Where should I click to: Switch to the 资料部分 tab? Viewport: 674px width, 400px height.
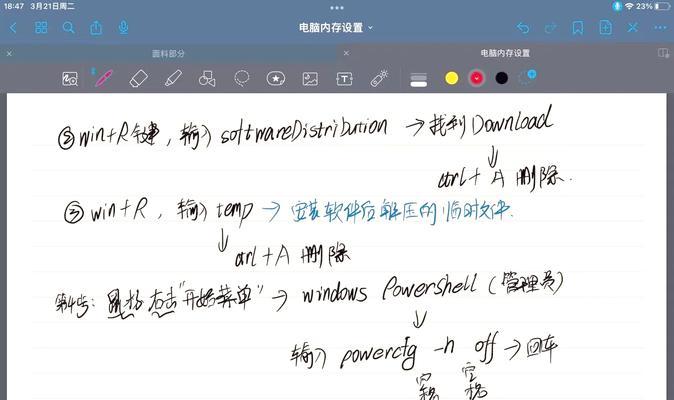168,54
